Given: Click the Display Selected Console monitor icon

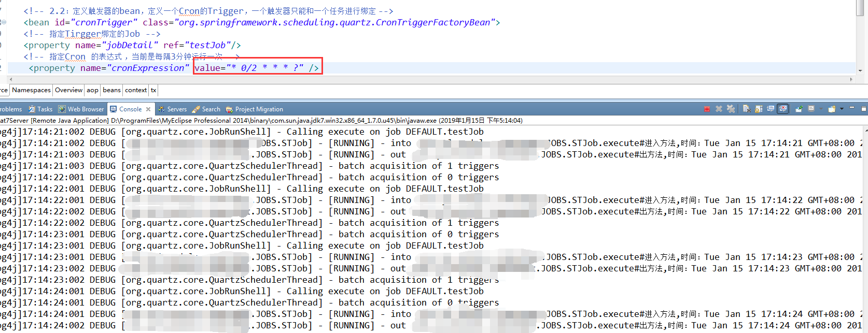Looking at the screenshot, I should click(x=811, y=109).
